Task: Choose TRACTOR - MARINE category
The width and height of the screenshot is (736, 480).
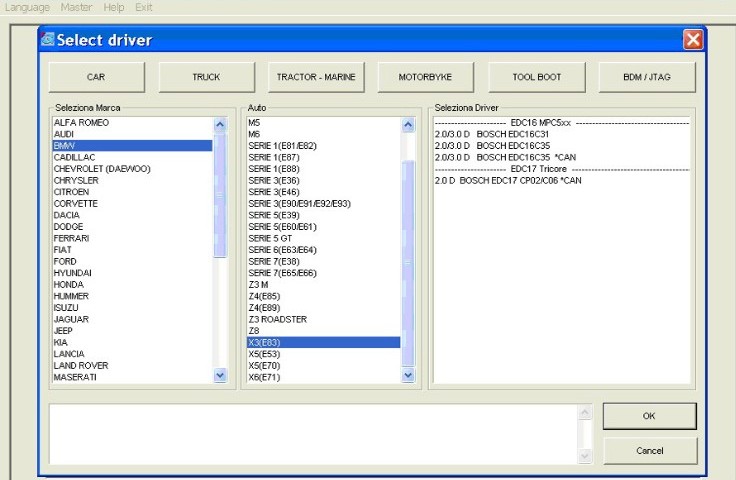Action: pos(316,77)
